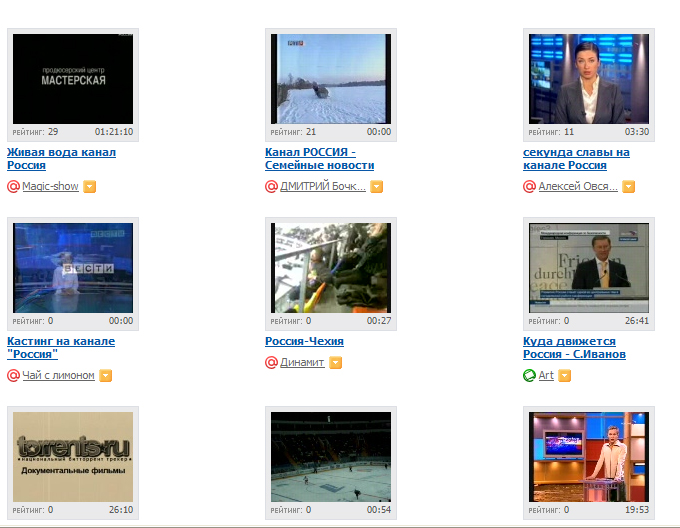Expand the dropdown arrow next to Magic-show
This screenshot has height=528, width=680.
89,186
